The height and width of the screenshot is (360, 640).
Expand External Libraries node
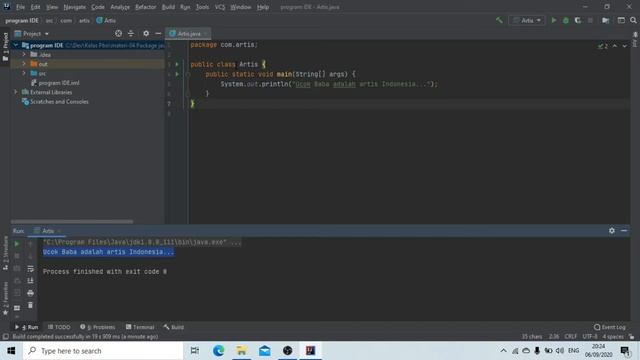pos(16,92)
